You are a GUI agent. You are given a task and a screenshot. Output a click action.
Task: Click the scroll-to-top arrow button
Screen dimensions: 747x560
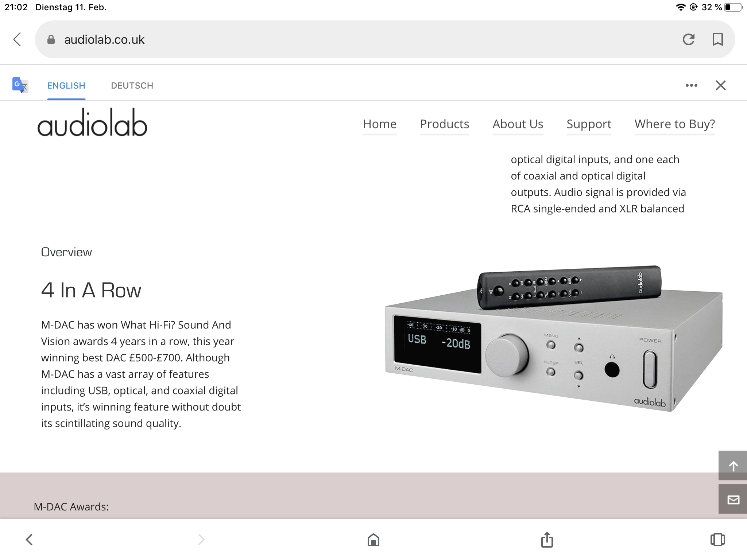tap(733, 466)
